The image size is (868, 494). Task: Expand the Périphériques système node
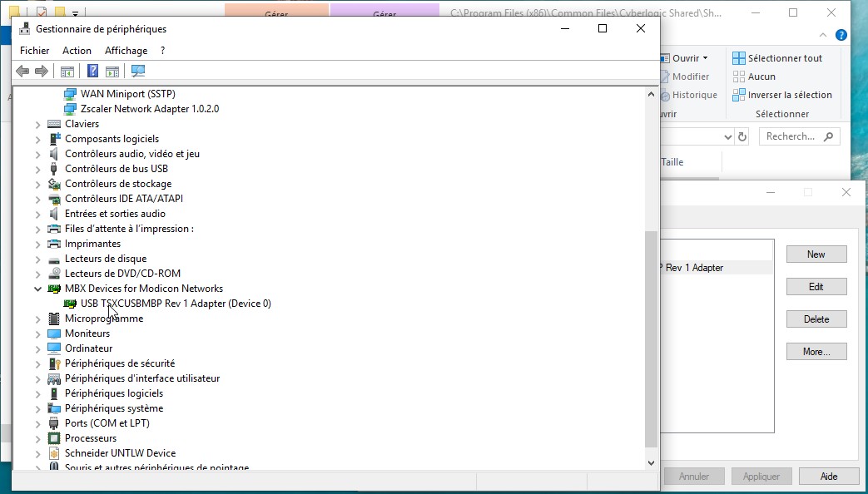(37, 409)
